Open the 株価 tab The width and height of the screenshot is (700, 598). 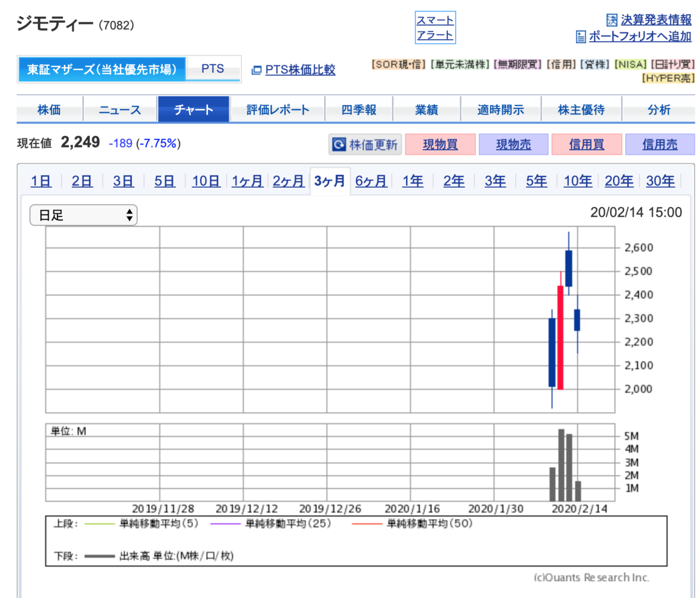coord(49,110)
